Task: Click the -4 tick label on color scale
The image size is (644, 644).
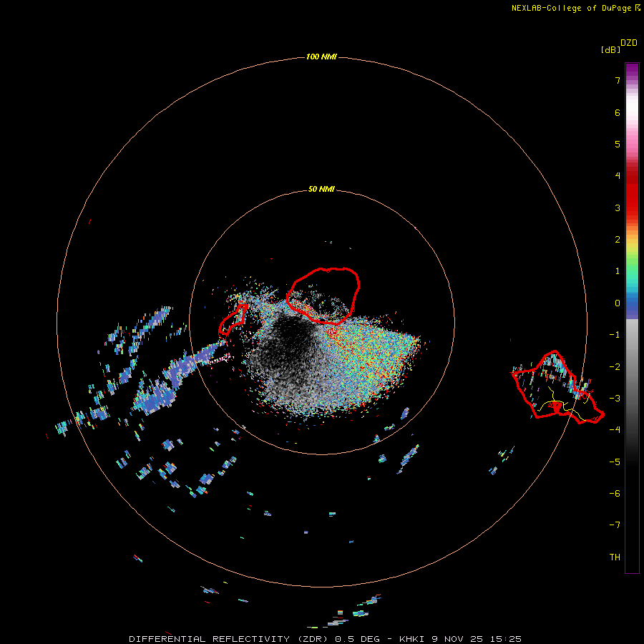Action: 615,430
